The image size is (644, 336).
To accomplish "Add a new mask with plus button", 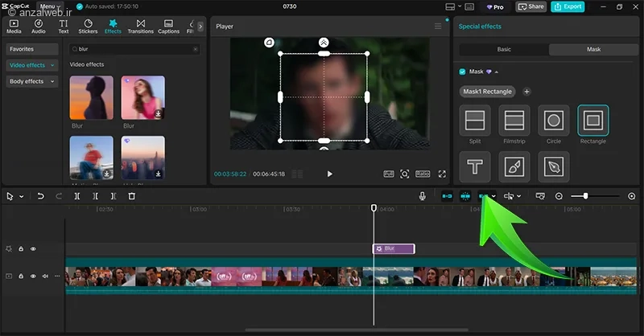I will coord(526,92).
